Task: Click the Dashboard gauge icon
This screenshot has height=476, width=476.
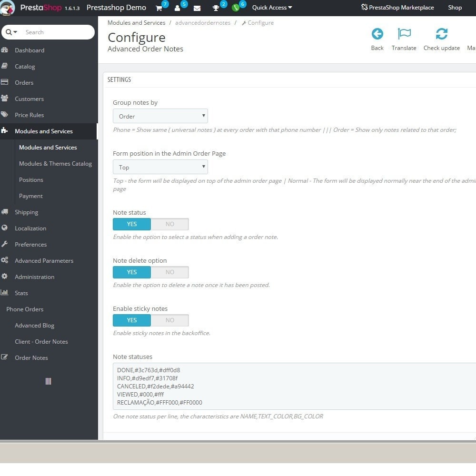Action: 5,50
